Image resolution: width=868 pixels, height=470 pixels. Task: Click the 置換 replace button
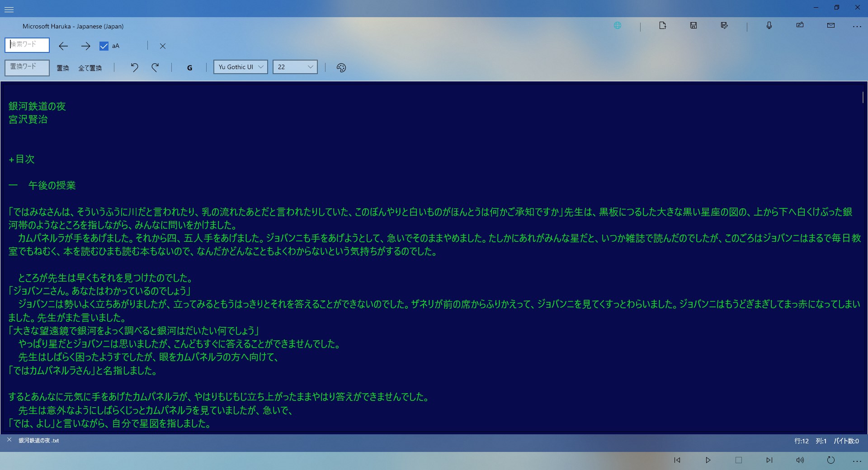click(x=63, y=68)
